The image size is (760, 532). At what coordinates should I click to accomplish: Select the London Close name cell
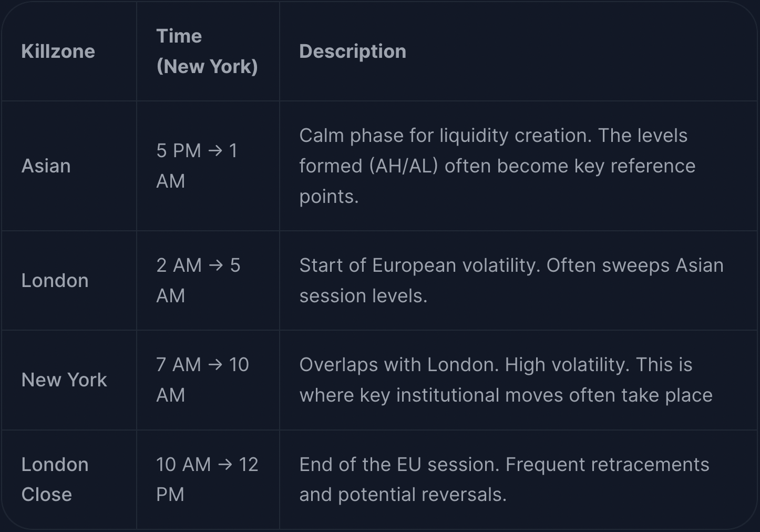pyautogui.click(x=55, y=479)
